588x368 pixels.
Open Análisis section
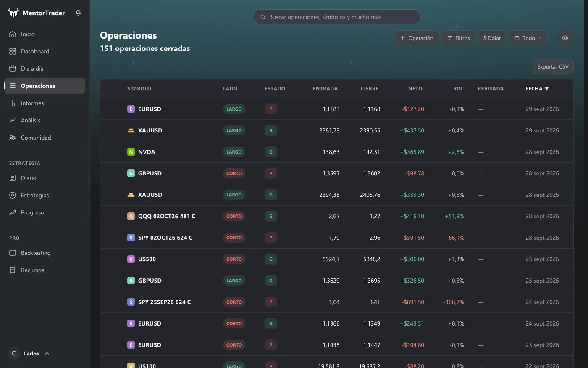[45, 120]
